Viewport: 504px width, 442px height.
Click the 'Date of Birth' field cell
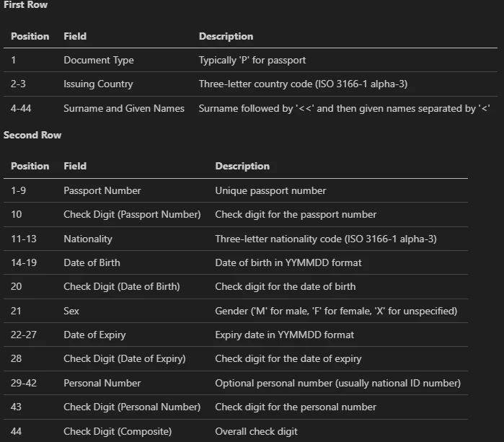[x=92, y=262]
